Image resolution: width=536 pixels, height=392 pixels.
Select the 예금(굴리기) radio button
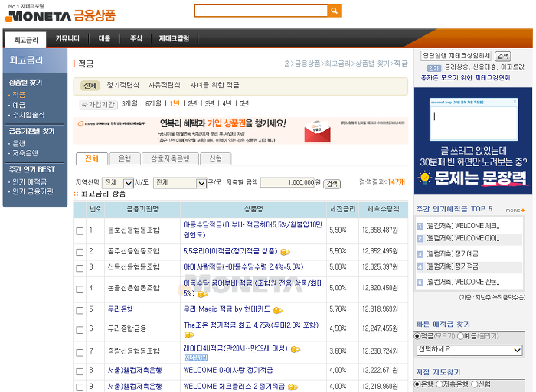pyautogui.click(x=460, y=336)
